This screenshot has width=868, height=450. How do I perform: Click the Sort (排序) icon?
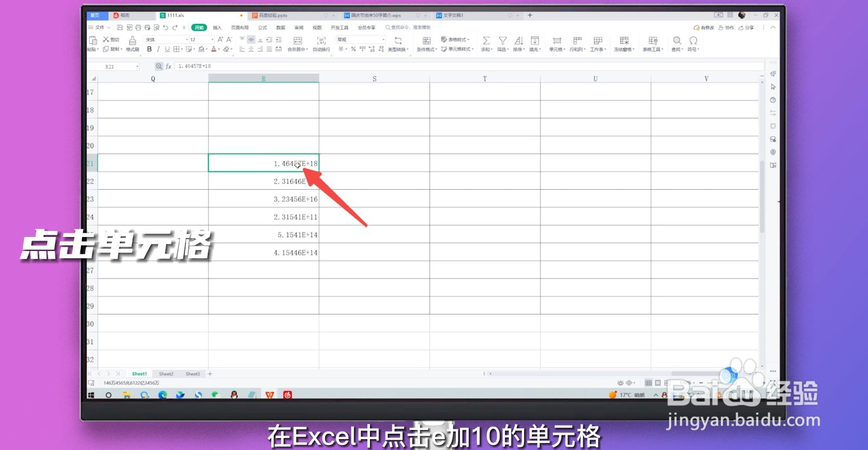coord(519,41)
